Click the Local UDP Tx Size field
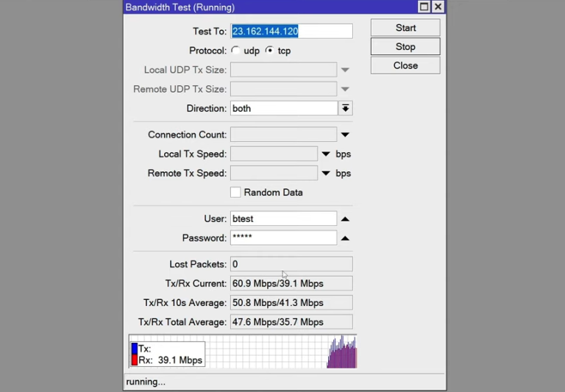The image size is (565, 392). click(x=283, y=70)
